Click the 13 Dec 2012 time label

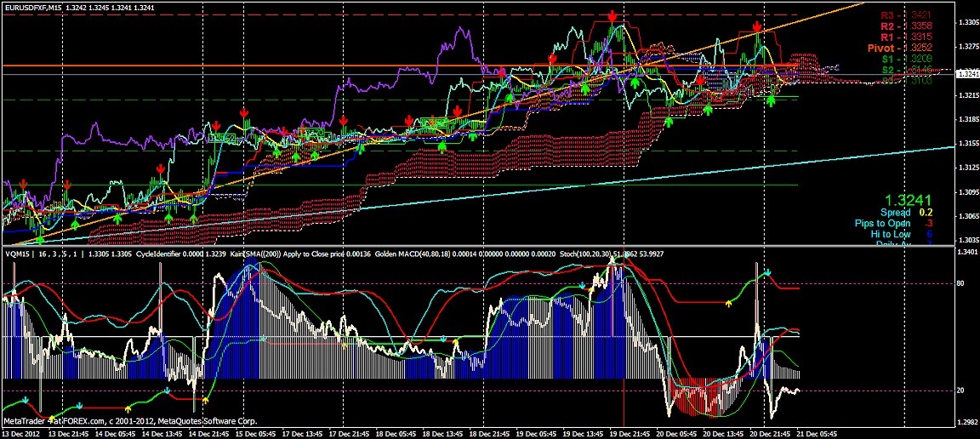coord(21,433)
